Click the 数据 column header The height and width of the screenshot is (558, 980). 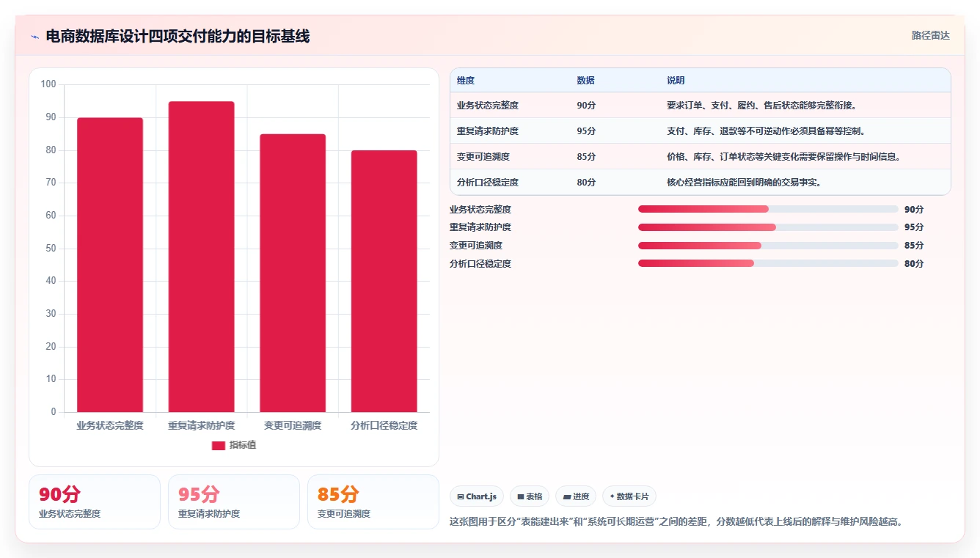585,81
